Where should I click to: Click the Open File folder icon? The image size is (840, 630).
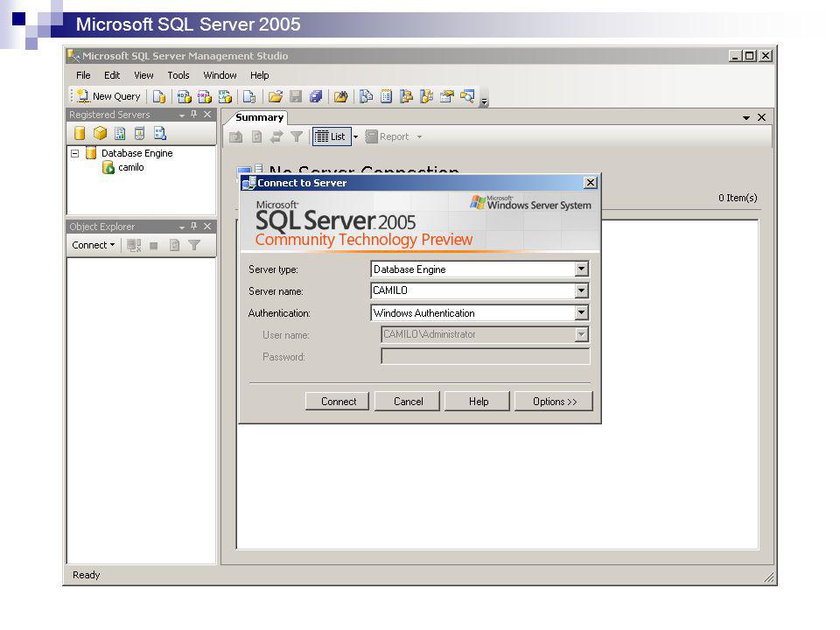pyautogui.click(x=276, y=96)
